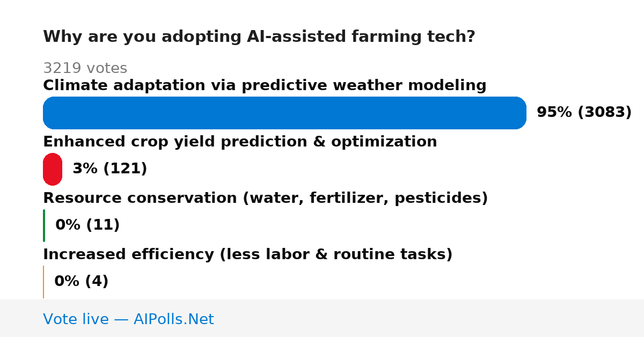Click the phrase 'less labor & routine tasks'
Viewport: 644px width, 337px height.
(x=336, y=255)
